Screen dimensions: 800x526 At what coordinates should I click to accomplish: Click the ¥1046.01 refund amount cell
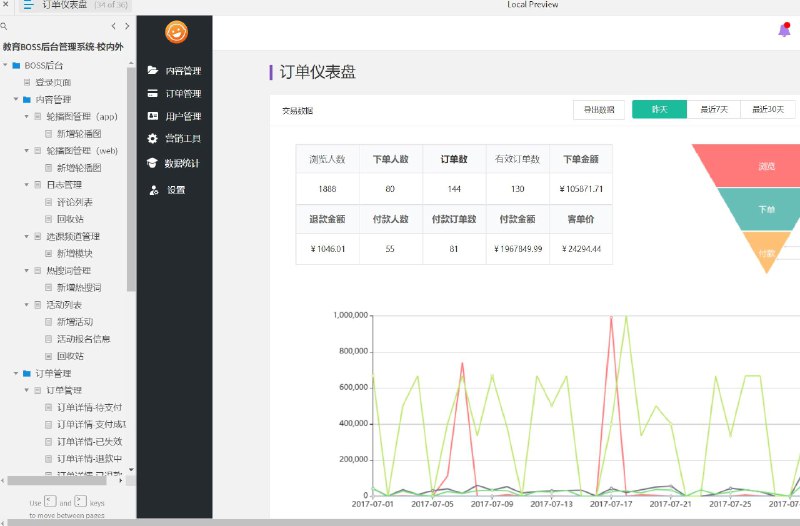(x=328, y=249)
